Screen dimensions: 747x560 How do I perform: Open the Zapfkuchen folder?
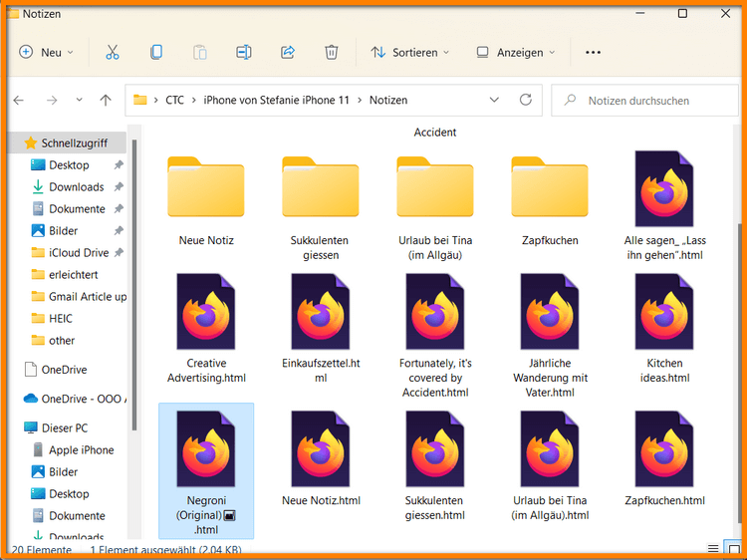(550, 200)
